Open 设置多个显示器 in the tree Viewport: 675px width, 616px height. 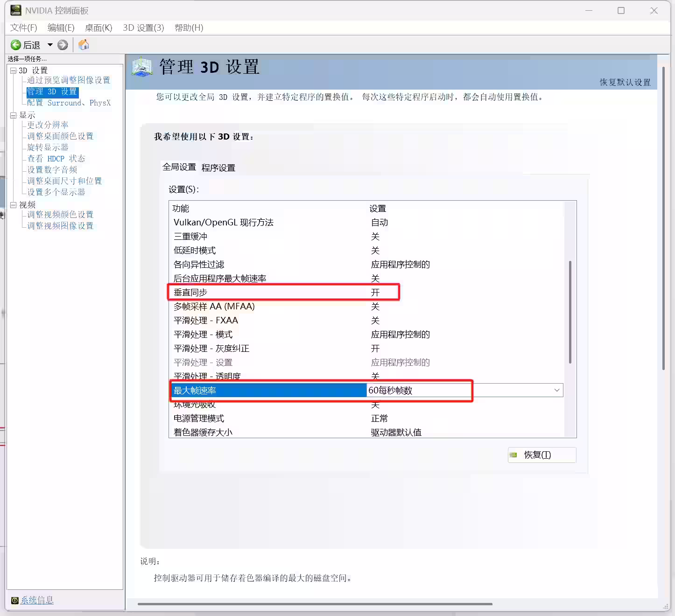pos(56,192)
